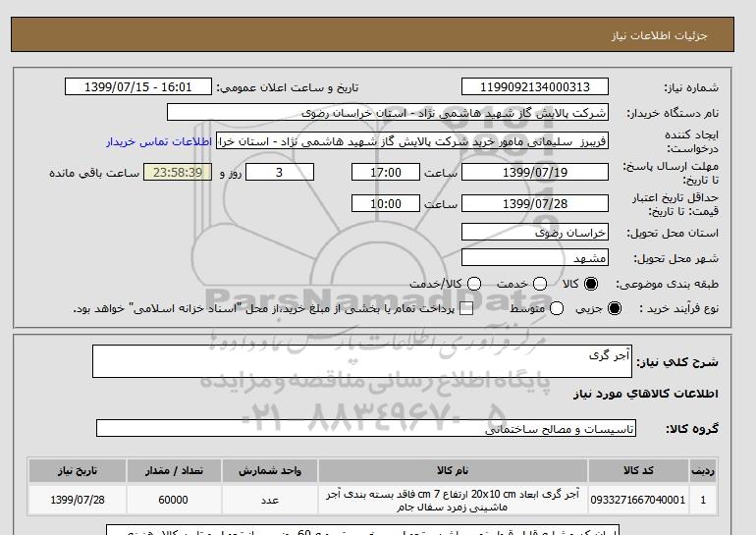
Task: Click the announcement date field 1399/07/15 - 16:01
Action: (138, 86)
